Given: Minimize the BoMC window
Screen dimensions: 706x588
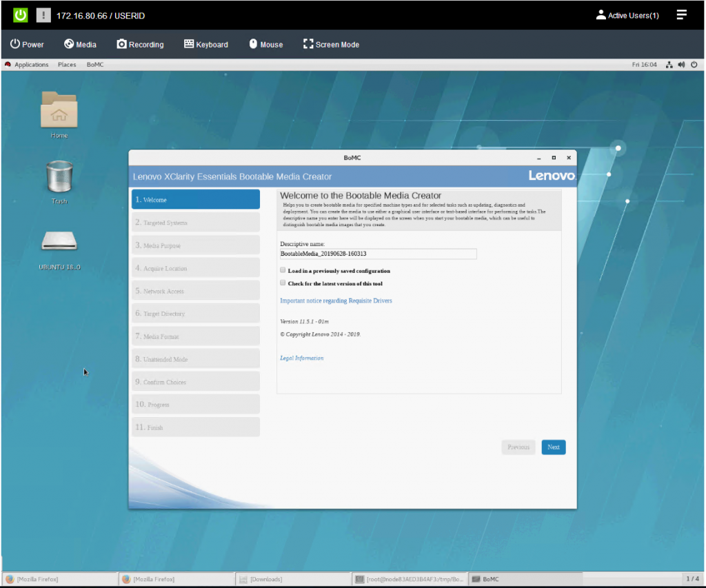Looking at the screenshot, I should (538, 158).
